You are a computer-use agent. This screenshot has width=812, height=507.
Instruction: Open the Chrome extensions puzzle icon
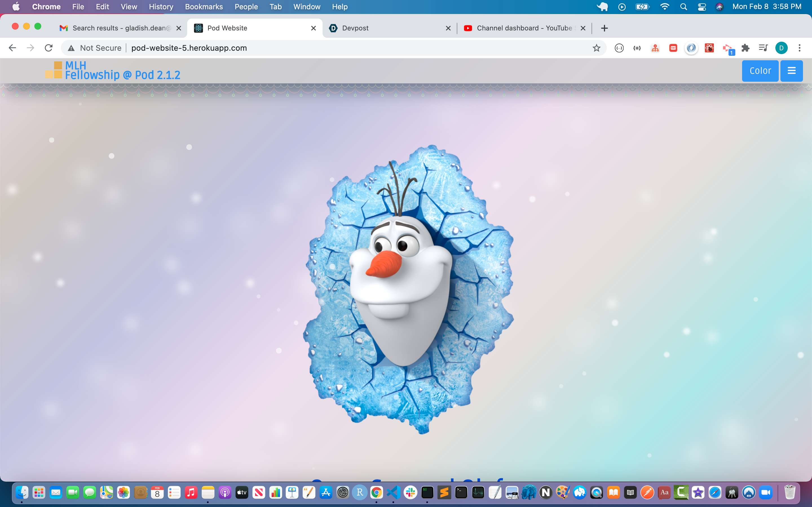click(x=745, y=48)
